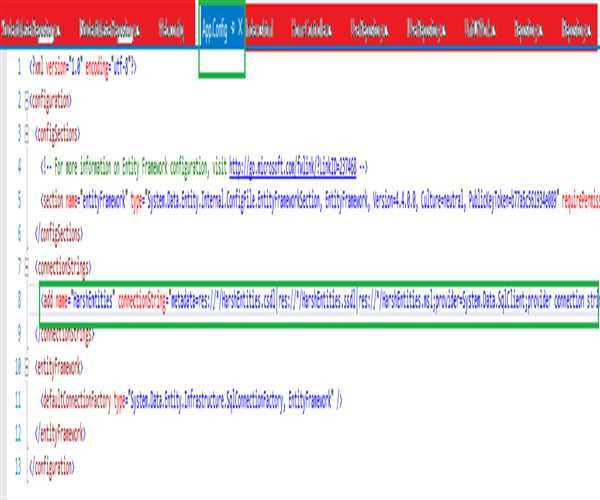Click the closing </configSections> tag
Image resolution: width=600 pixels, height=500 pixels.
(x=59, y=233)
